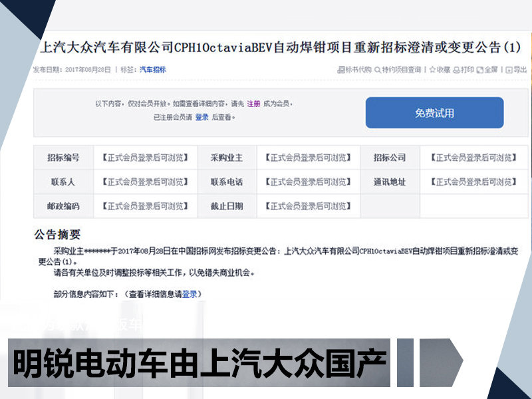532x399 pixels.
Task: Click the 标书代购 document icon
Action: (340, 70)
